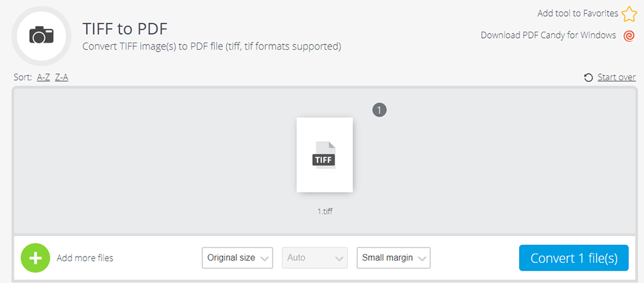Click the PDF Candy swirl logo icon
644x283 pixels.
tap(629, 35)
